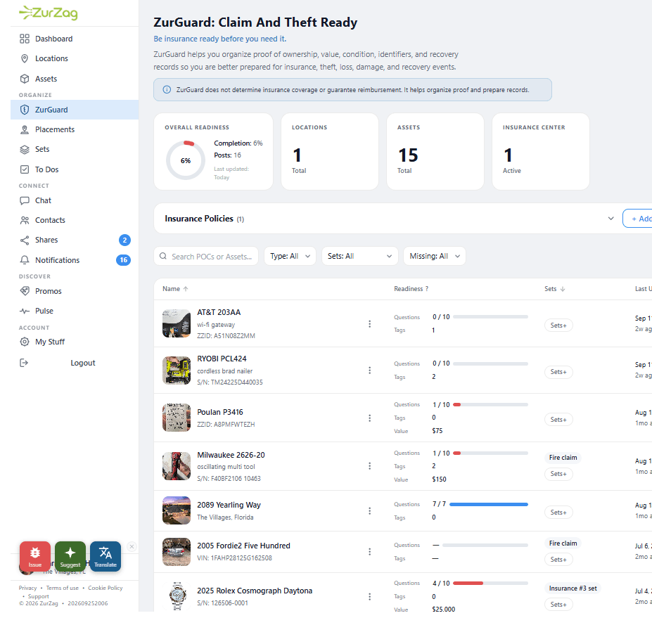Open Terms of use footer link
This screenshot has height=644, width=652.
tap(63, 588)
